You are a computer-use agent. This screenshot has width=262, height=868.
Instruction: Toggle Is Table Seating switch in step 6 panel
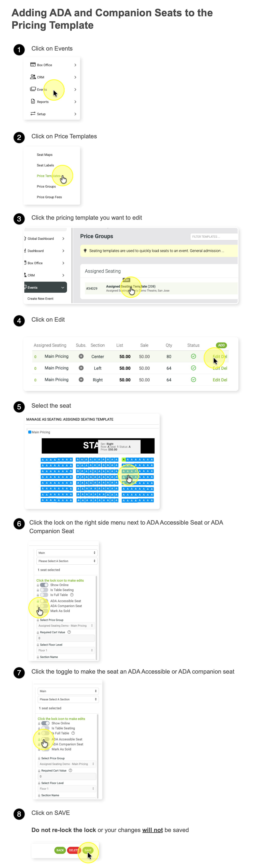pyautogui.click(x=44, y=590)
